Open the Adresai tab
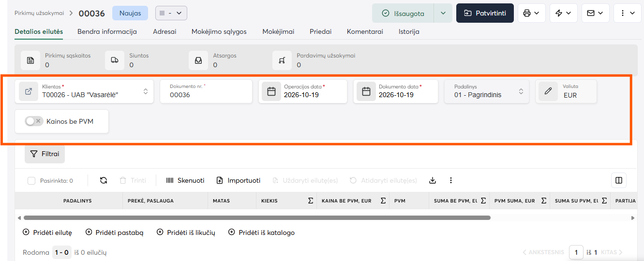Image resolution: width=644 pixels, height=261 pixels. pyautogui.click(x=165, y=31)
